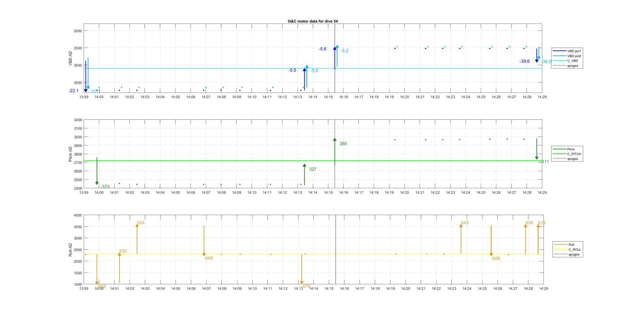Click the "-5.2" VBD annotation
The height and width of the screenshot is (319, 644).
click(345, 51)
